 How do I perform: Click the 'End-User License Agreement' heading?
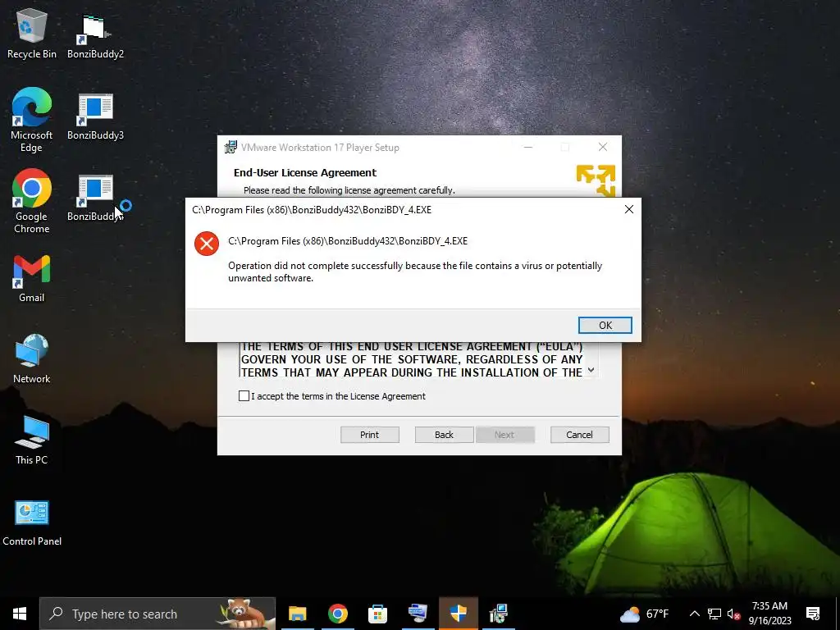(x=305, y=172)
